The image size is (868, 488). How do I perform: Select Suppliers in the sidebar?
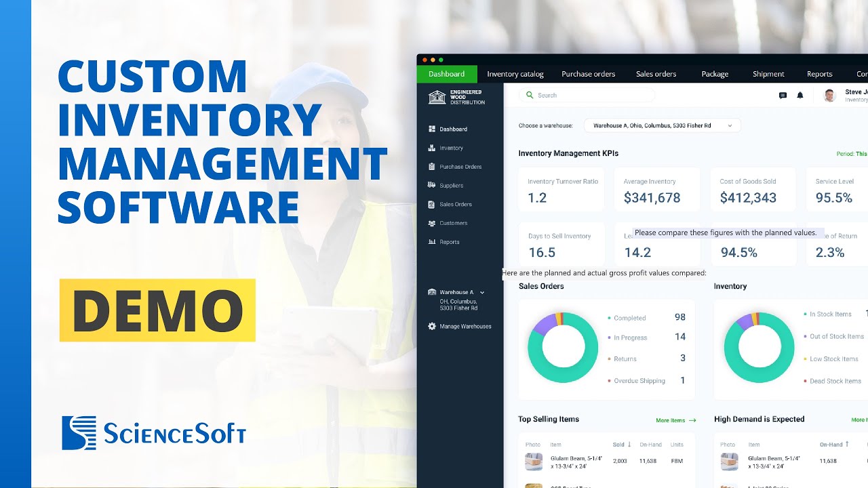coord(452,186)
